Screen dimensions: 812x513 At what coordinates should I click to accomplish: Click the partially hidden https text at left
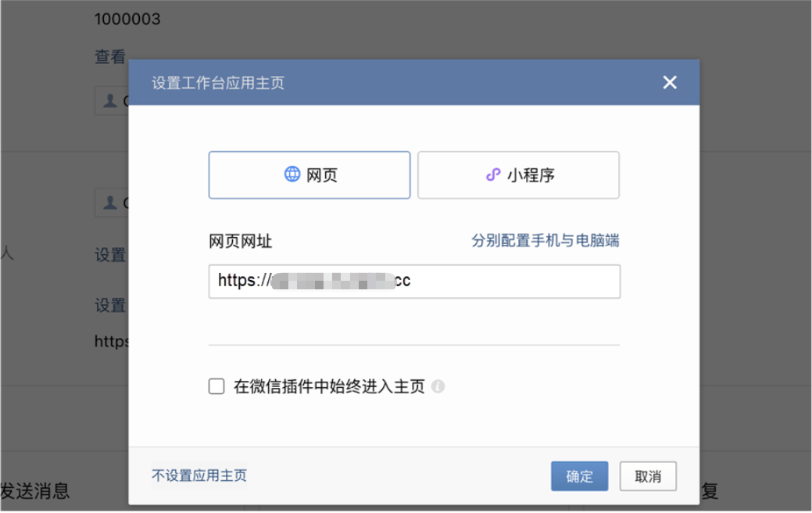pos(111,342)
